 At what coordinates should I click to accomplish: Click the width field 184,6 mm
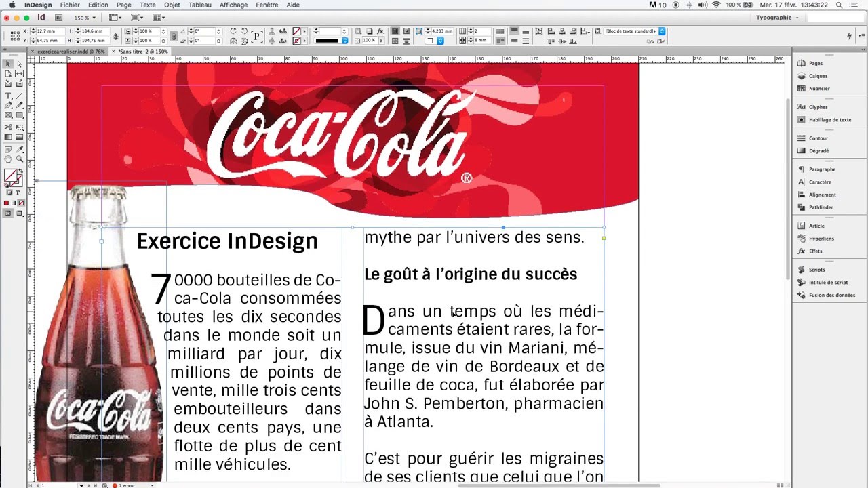(95, 31)
